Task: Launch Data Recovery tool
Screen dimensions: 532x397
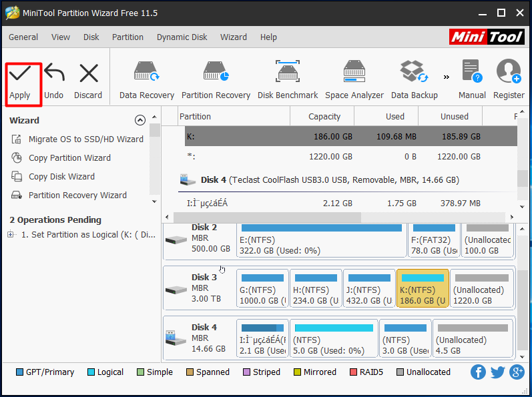Action: [147, 80]
